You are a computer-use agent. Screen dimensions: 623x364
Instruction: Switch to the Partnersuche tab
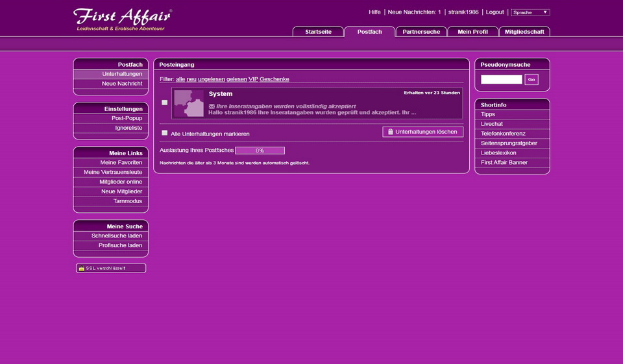[x=421, y=32]
